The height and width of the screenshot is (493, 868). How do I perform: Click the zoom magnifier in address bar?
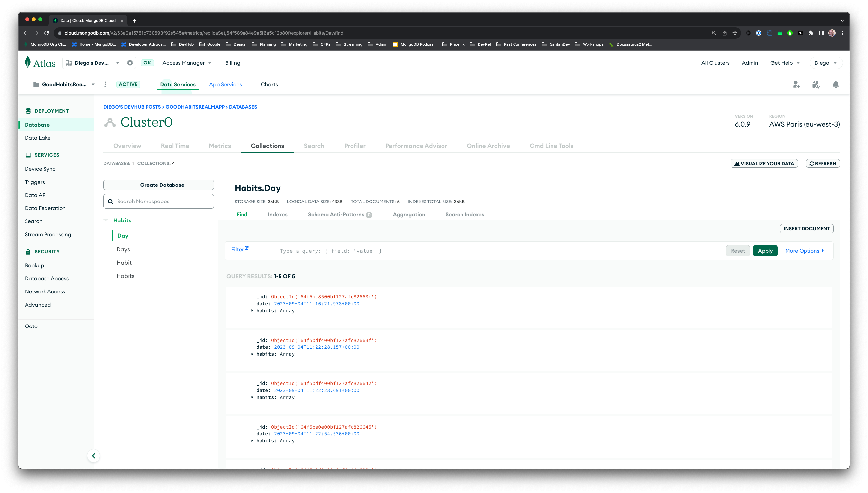[714, 33]
